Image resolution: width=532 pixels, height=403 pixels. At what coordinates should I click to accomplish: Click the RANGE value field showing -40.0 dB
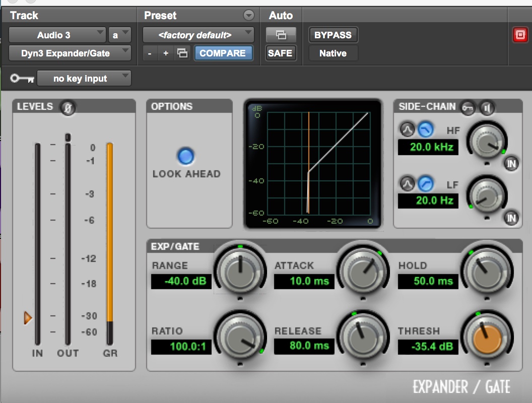click(x=181, y=281)
